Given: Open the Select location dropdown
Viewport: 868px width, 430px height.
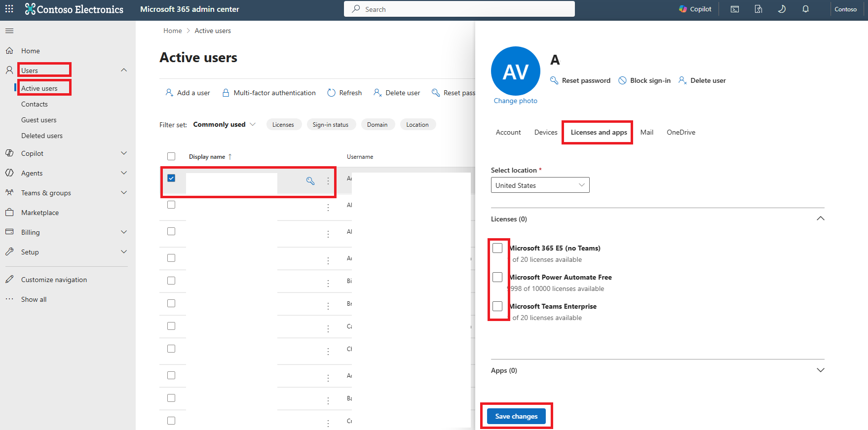Looking at the screenshot, I should tap(540, 185).
